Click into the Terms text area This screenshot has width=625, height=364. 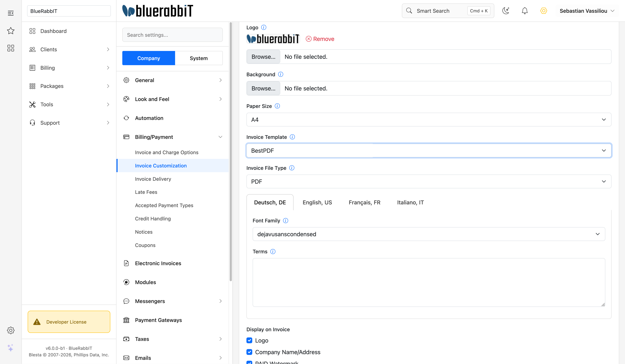coord(429,282)
